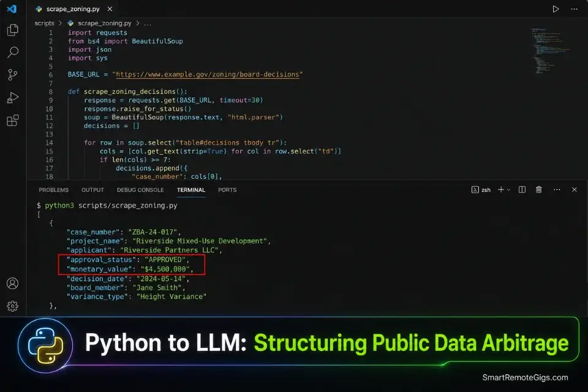
Task: Open the BASE_URL zoning link
Action: tap(208, 75)
